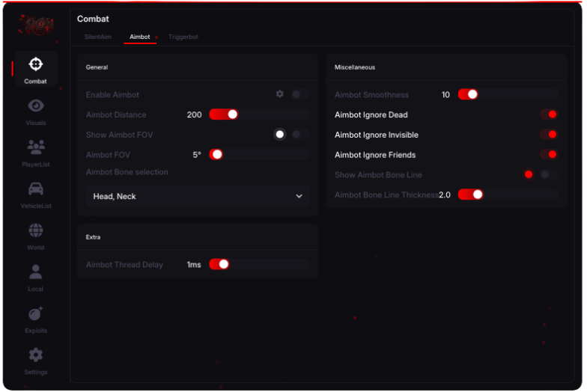This screenshot has height=392, width=587.
Task: Disable Aimbot Ignore Dead toggle
Action: click(549, 114)
